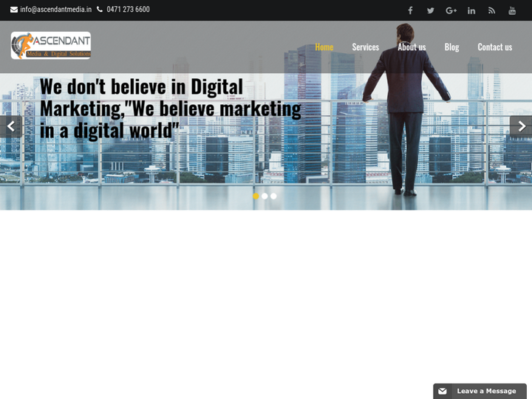532x399 pixels.
Task: Open the Twitter profile icon
Action: click(430, 10)
